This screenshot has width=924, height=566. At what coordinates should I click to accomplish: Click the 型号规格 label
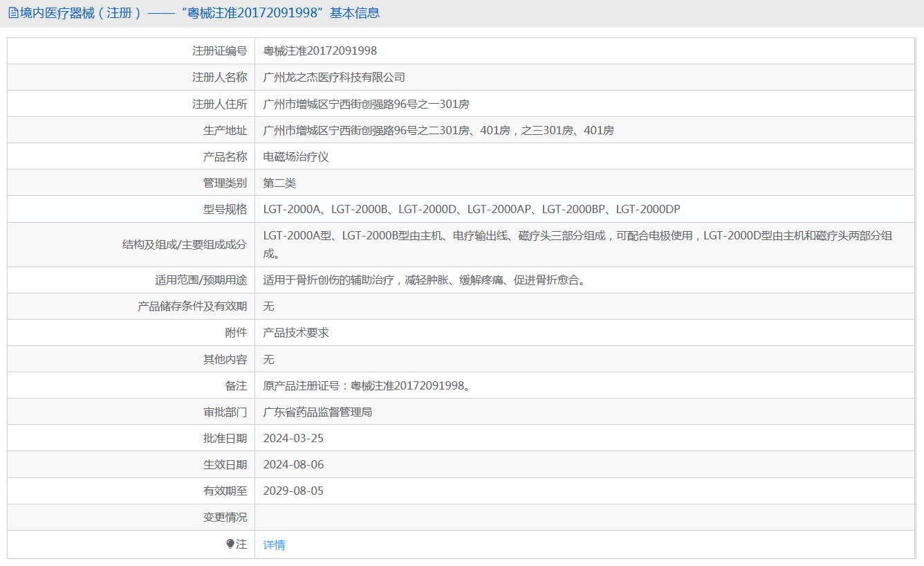click(225, 209)
